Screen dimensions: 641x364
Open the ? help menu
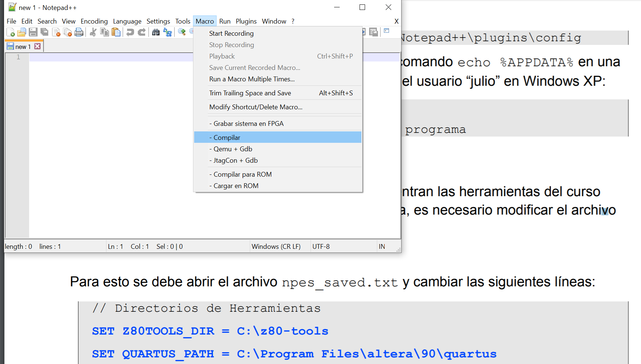click(293, 21)
